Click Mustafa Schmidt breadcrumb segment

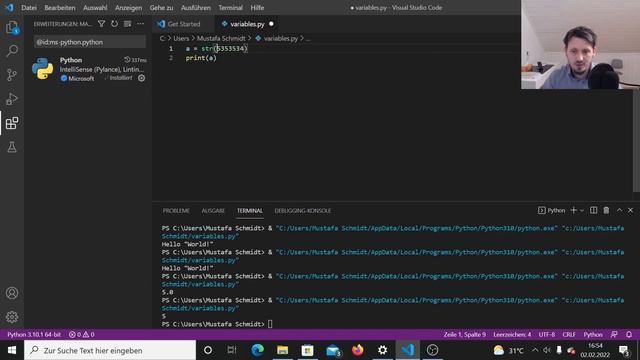[221, 38]
